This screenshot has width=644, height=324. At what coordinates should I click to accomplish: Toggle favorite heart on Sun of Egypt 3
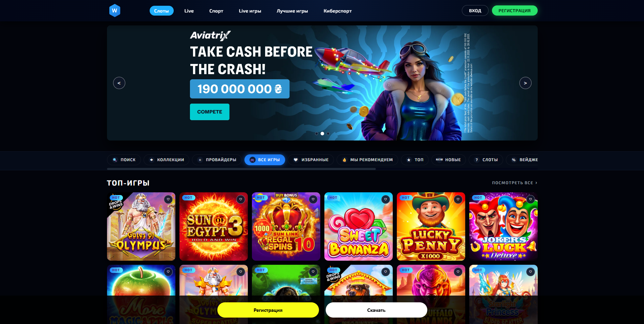(x=241, y=199)
